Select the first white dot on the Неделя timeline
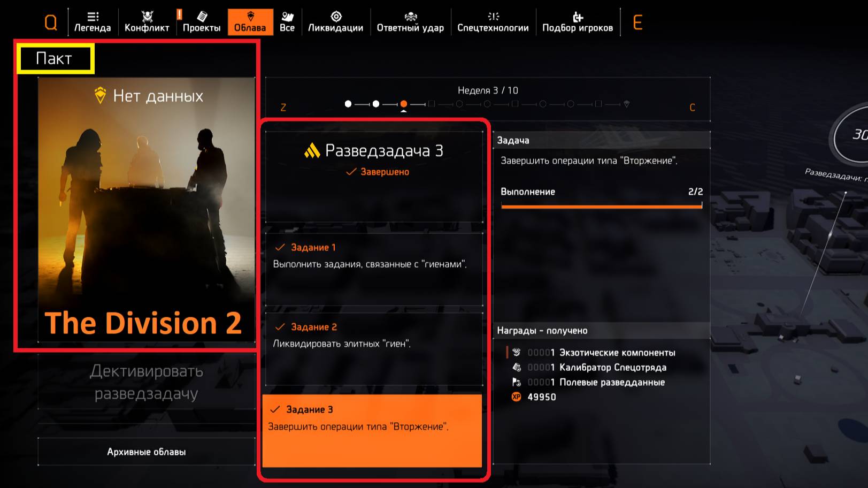868x488 pixels. [349, 104]
